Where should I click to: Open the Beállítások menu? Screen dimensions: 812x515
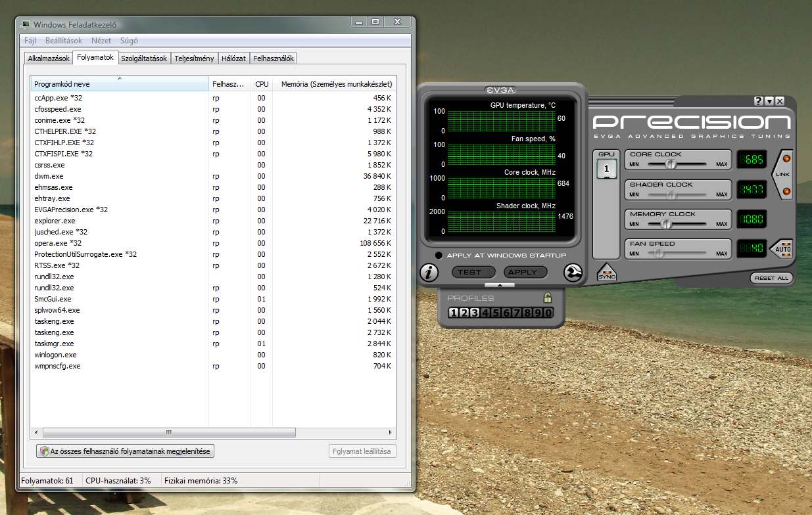click(64, 41)
